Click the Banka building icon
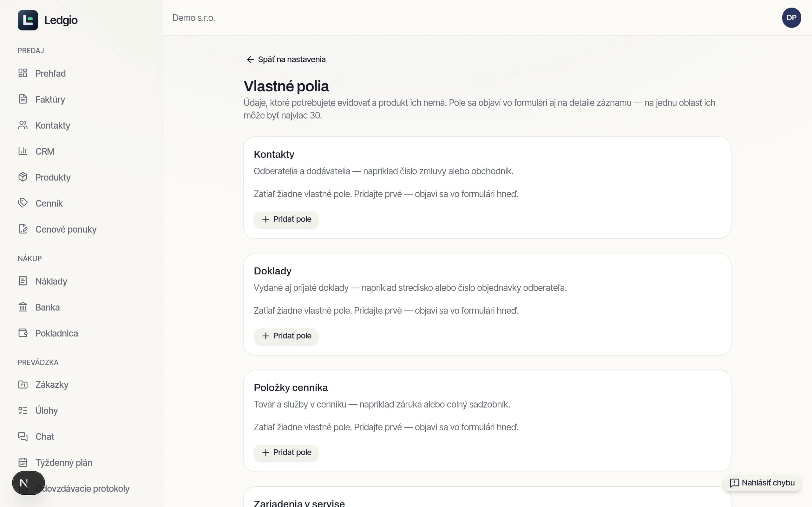 click(23, 307)
